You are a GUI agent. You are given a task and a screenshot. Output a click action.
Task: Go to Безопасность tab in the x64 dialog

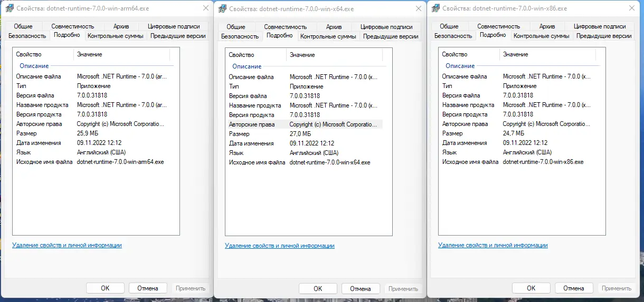tap(240, 36)
